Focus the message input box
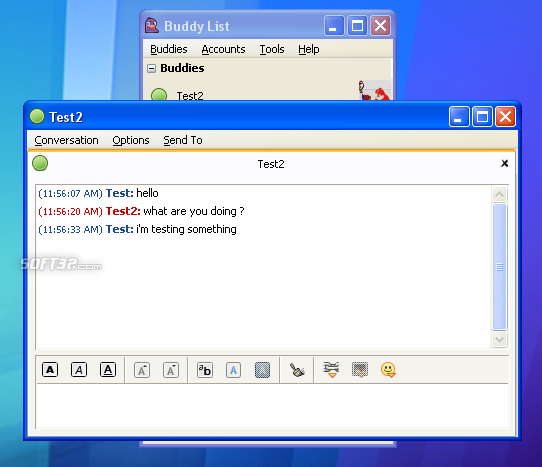 point(272,406)
